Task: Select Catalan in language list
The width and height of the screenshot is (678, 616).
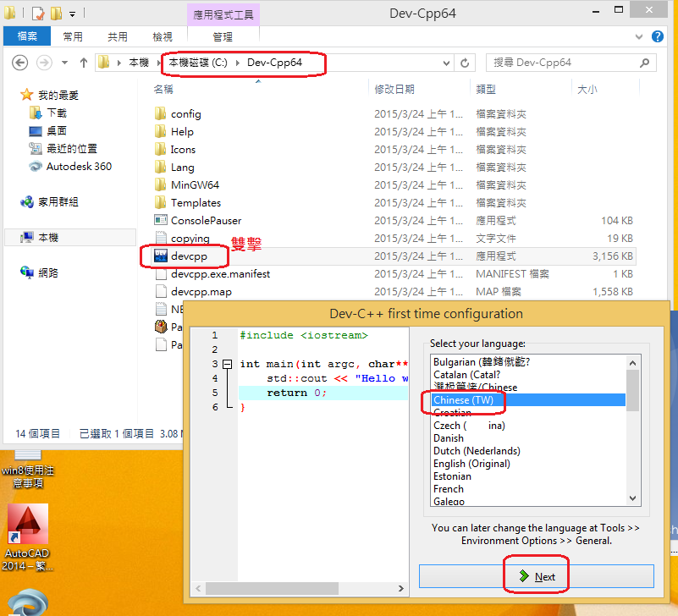Action: (528, 374)
